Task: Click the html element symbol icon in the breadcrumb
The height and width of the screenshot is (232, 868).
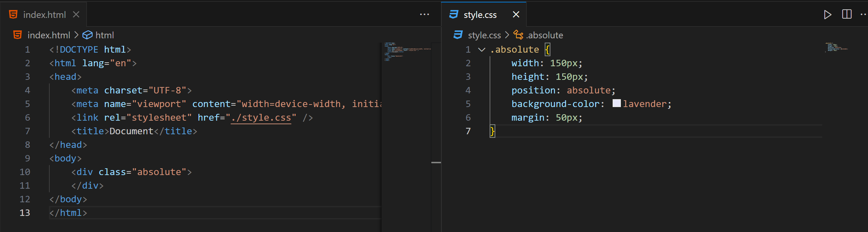Action: [x=87, y=35]
